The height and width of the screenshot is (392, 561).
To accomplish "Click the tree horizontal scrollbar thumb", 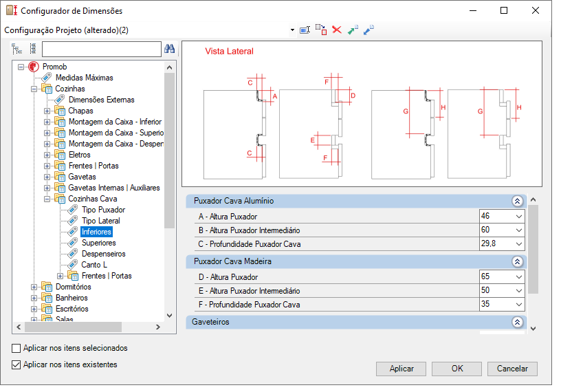I will click(73, 327).
